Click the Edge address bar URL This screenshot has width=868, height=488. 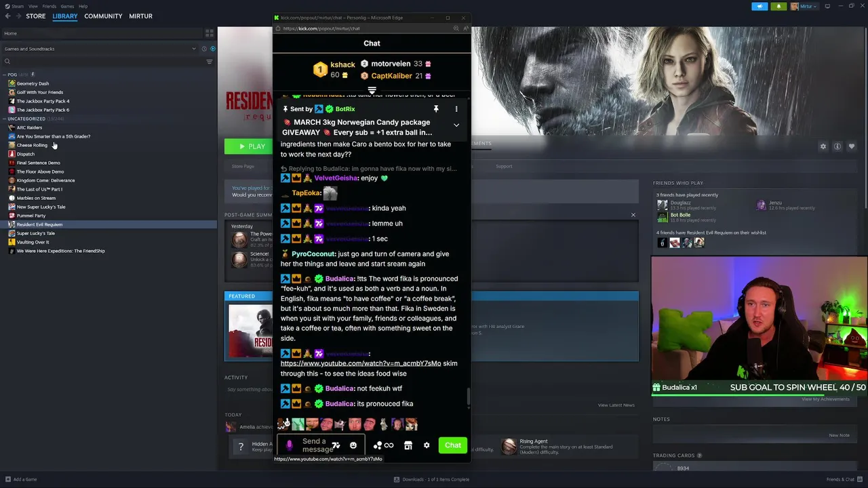(321, 28)
